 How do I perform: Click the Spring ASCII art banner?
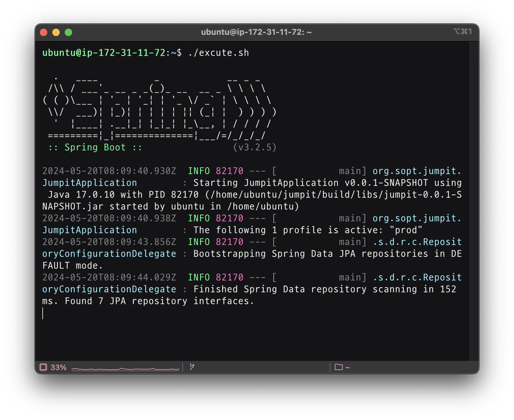159,108
